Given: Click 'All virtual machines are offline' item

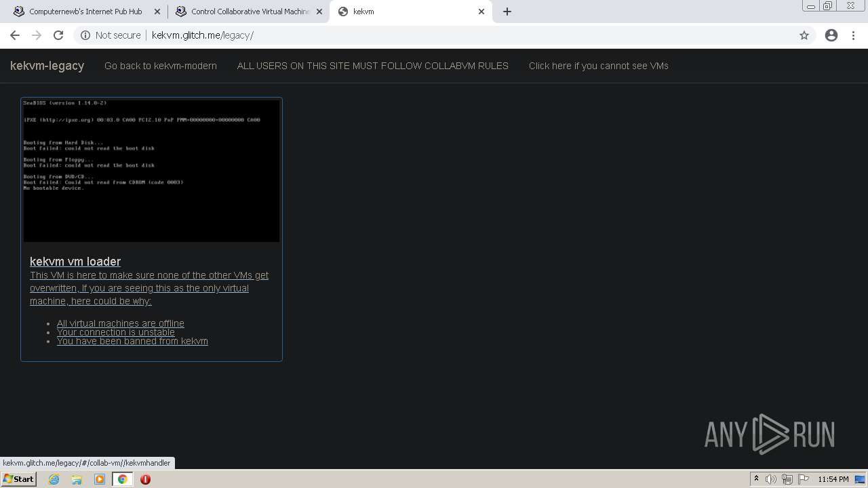Looking at the screenshot, I should point(121,323).
